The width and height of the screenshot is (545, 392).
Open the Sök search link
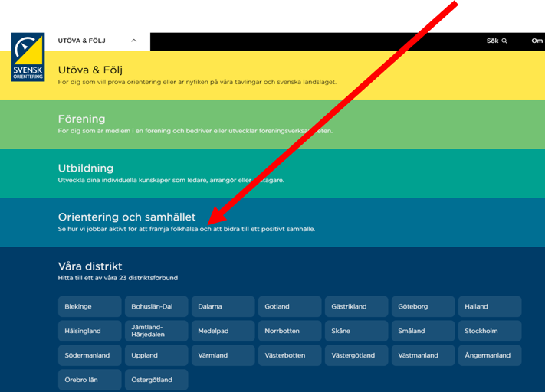[497, 41]
